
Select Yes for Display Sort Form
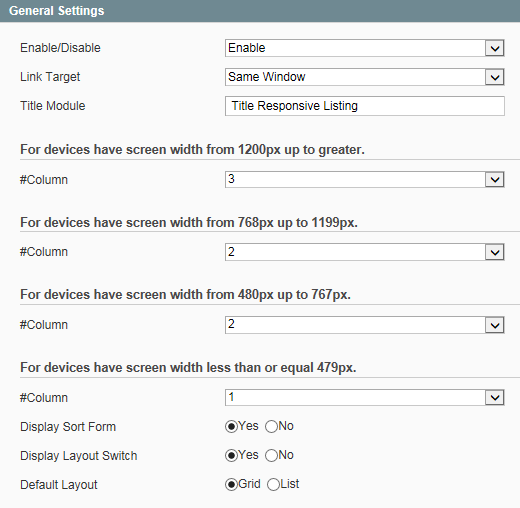click(231, 426)
